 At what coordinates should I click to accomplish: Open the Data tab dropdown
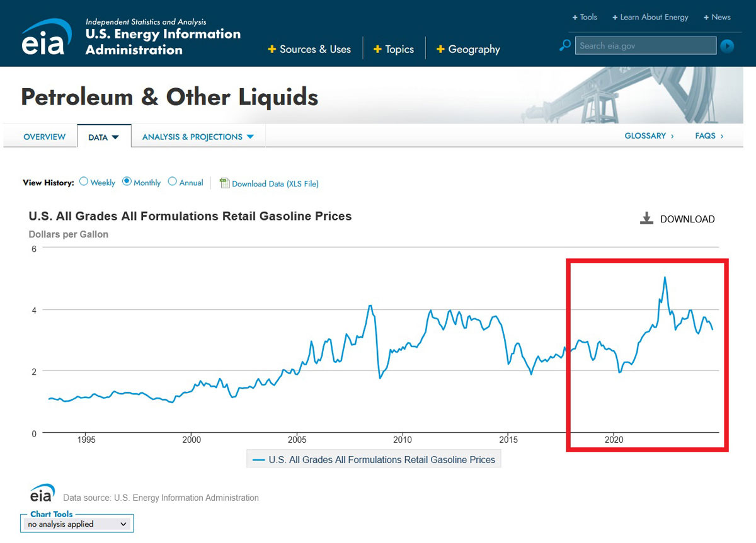click(104, 137)
